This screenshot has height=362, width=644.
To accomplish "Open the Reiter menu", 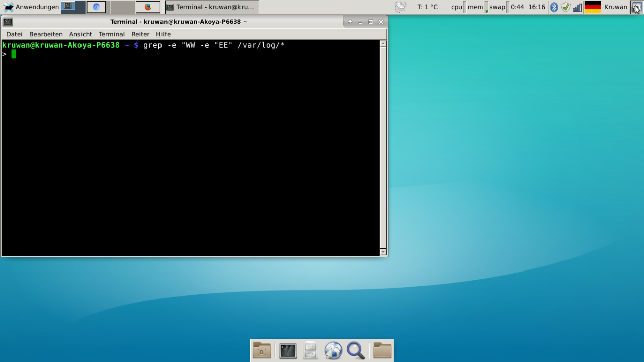I will pyautogui.click(x=140, y=34).
